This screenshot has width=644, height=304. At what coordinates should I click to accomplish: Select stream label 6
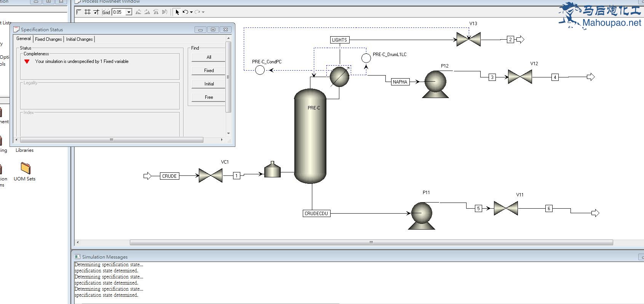click(549, 208)
